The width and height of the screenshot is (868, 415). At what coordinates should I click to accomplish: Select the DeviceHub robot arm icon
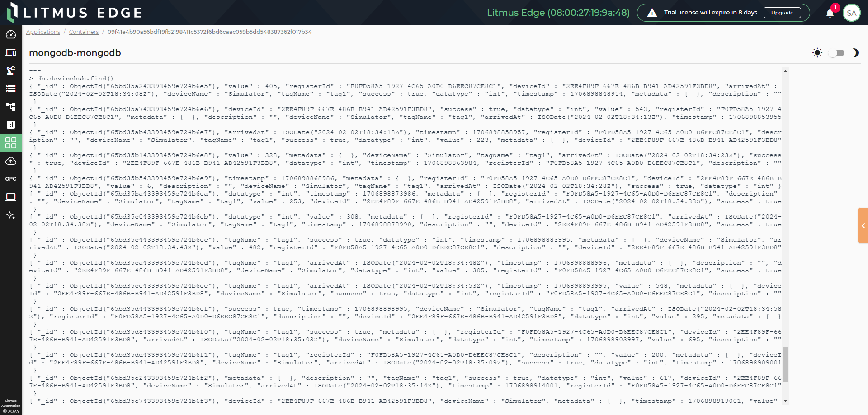[x=11, y=70]
